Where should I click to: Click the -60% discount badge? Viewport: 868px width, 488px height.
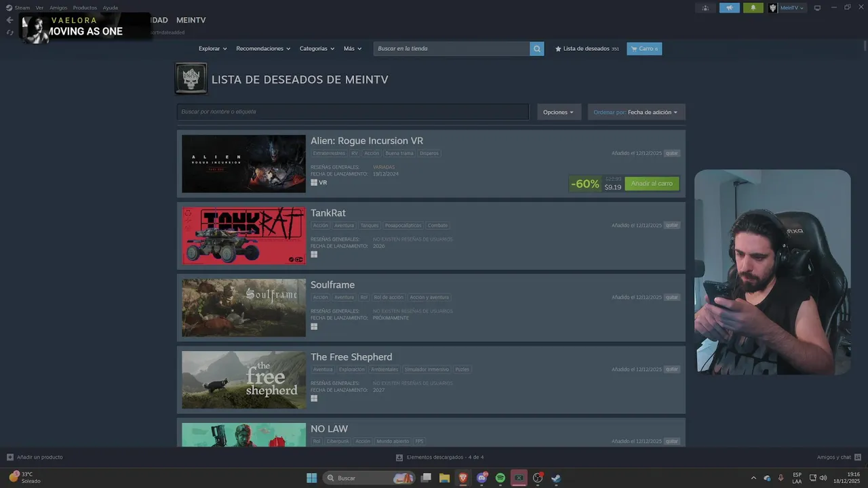585,184
